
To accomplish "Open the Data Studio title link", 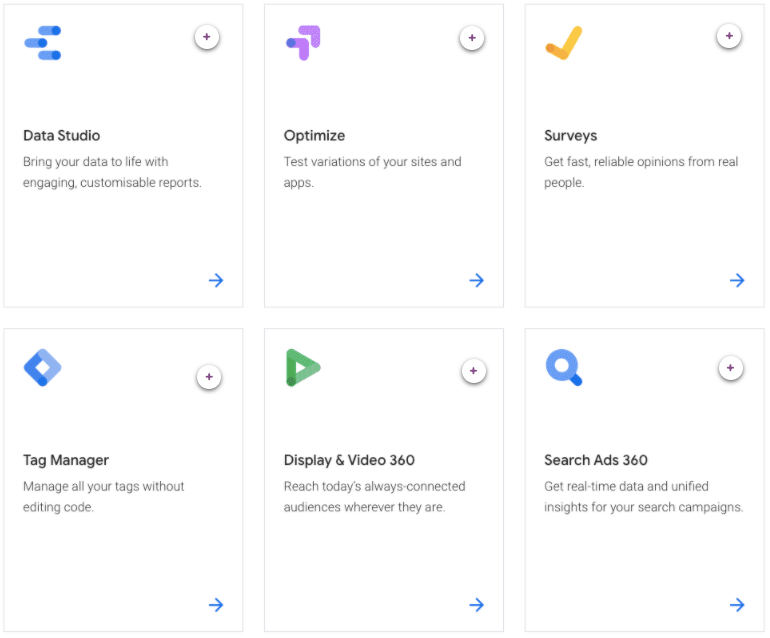I will 62,135.
